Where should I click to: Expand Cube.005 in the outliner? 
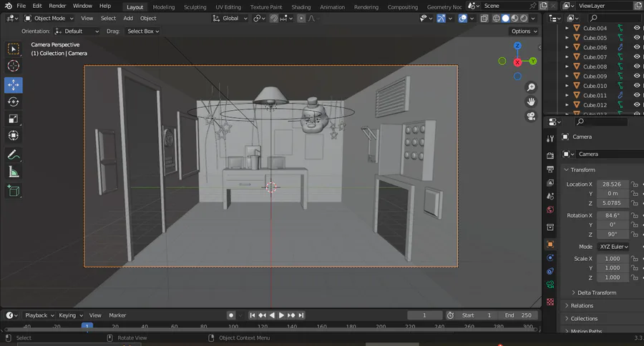[x=567, y=38]
